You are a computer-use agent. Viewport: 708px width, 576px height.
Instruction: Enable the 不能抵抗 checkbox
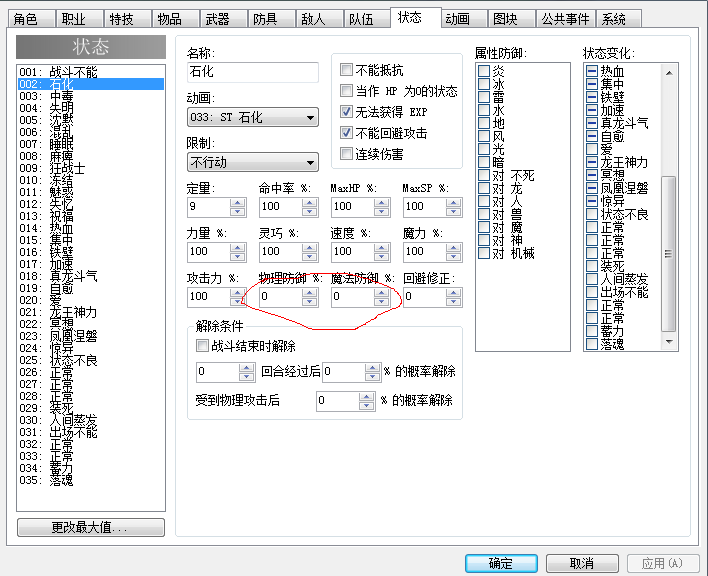[346, 70]
